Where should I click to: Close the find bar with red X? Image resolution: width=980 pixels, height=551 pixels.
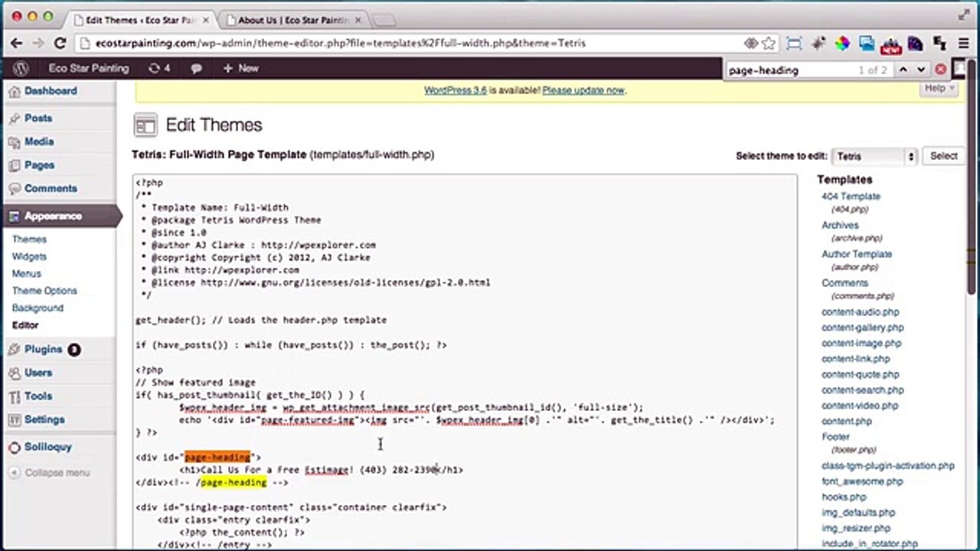click(940, 70)
